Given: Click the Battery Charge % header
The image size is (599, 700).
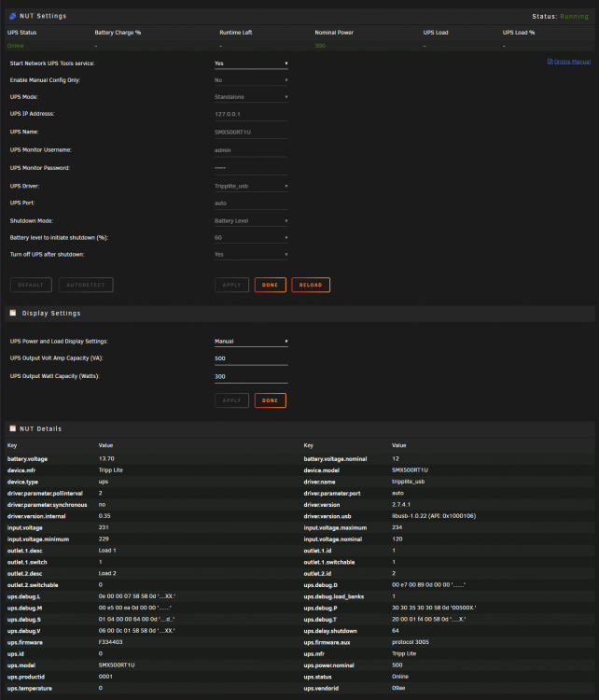Looking at the screenshot, I should pos(118,33).
